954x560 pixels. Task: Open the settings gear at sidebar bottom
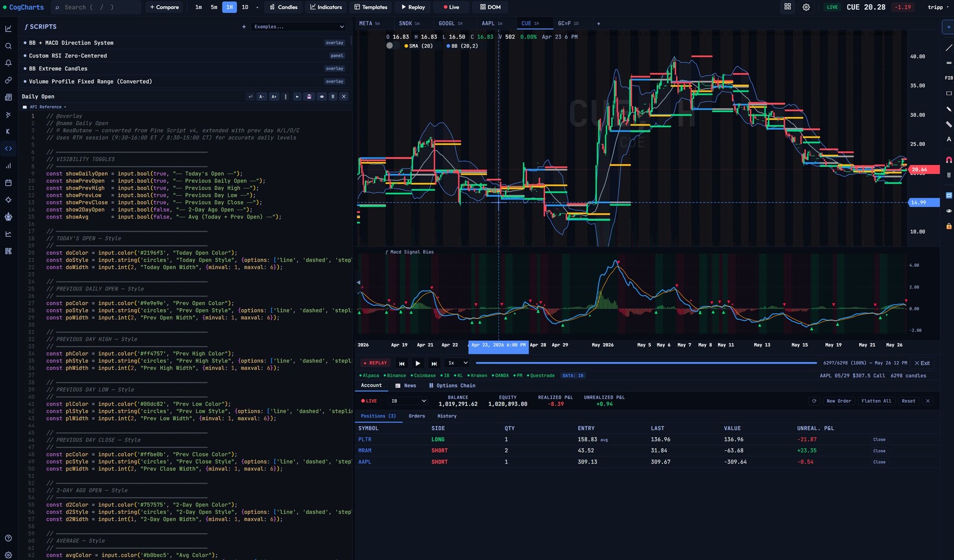point(8,555)
